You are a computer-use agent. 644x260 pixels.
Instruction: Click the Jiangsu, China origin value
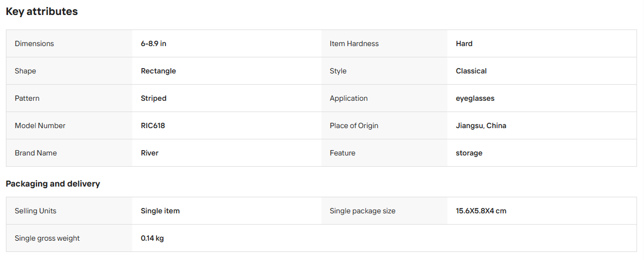click(481, 125)
